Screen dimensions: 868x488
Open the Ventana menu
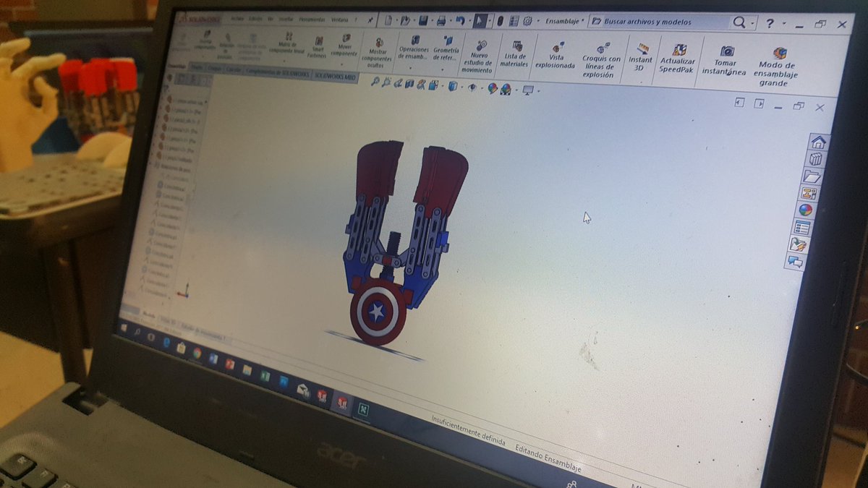339,20
